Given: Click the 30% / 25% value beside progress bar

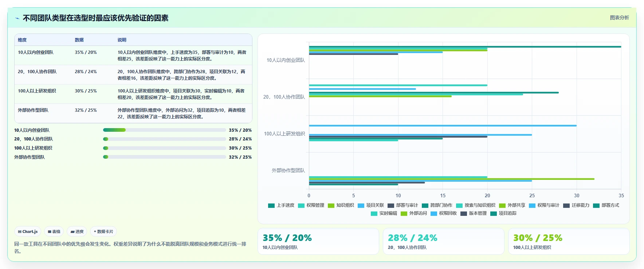Looking at the screenshot, I should click(x=240, y=148).
